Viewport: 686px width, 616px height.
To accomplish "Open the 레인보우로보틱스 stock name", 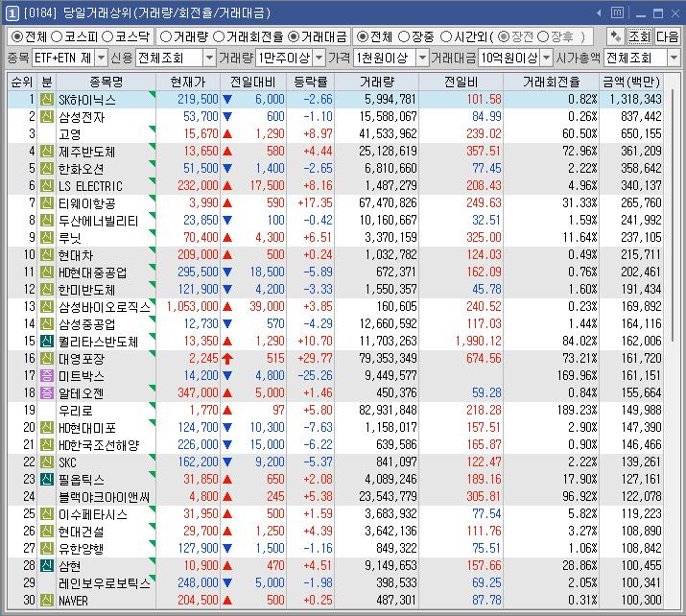I will [105, 582].
